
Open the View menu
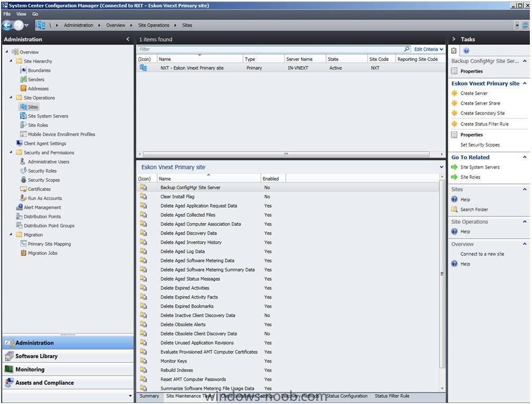pyautogui.click(x=21, y=14)
